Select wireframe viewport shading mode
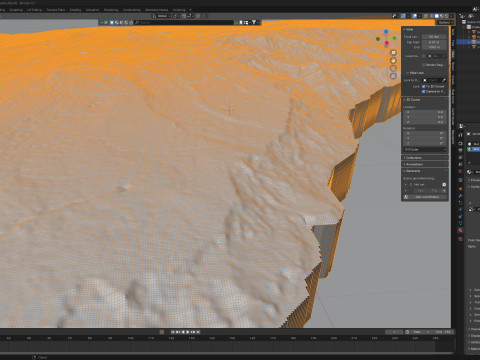480x360 pixels. click(432, 16)
